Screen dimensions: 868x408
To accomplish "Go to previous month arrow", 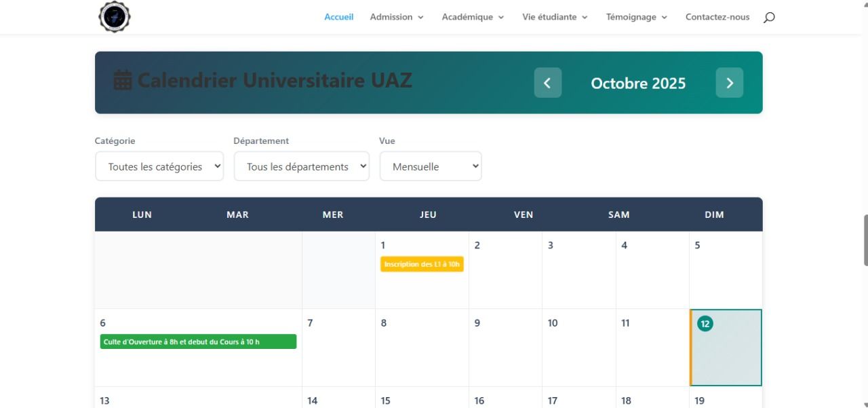I will pyautogui.click(x=547, y=83).
